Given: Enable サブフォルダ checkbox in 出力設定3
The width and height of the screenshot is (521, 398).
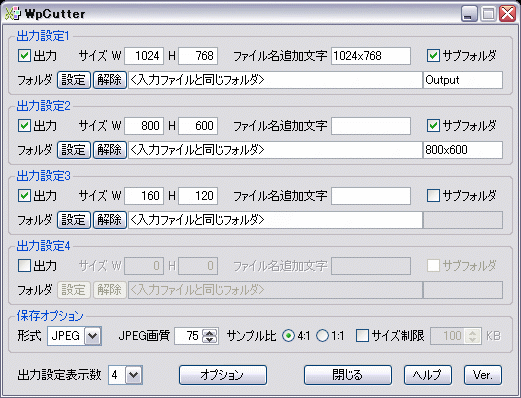Looking at the screenshot, I should (x=433, y=196).
